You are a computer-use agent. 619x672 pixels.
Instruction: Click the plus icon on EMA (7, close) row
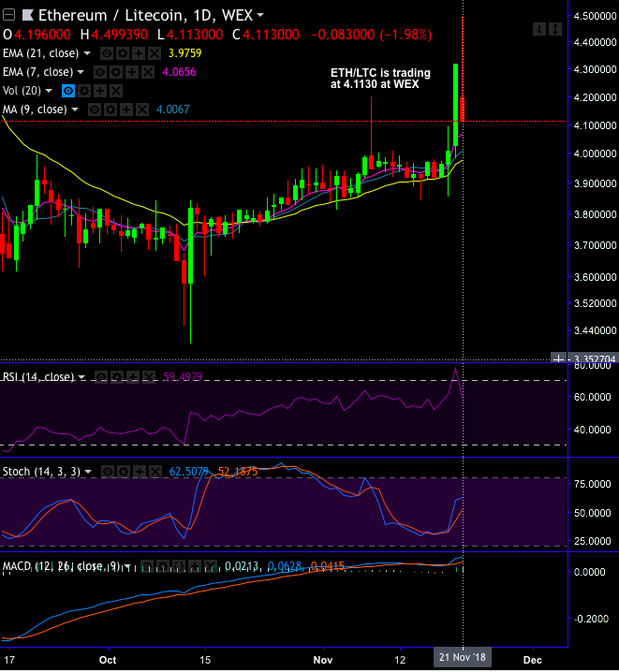132,72
